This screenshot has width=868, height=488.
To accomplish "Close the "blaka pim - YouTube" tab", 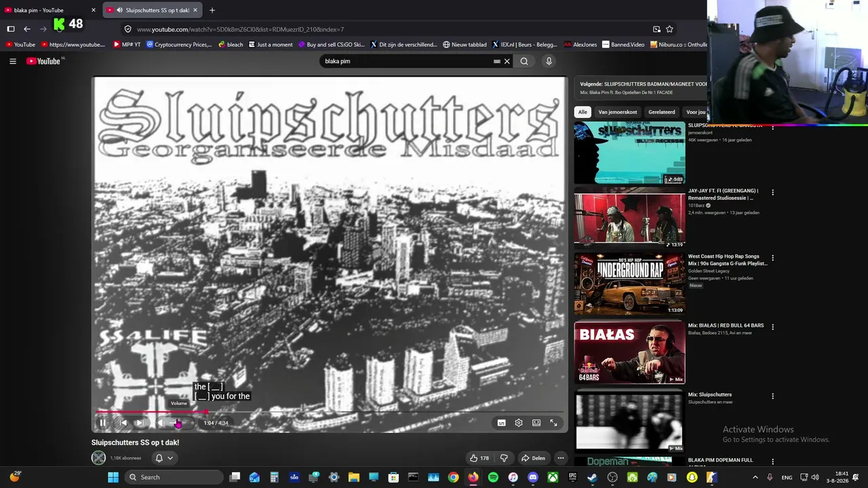I will tap(94, 10).
